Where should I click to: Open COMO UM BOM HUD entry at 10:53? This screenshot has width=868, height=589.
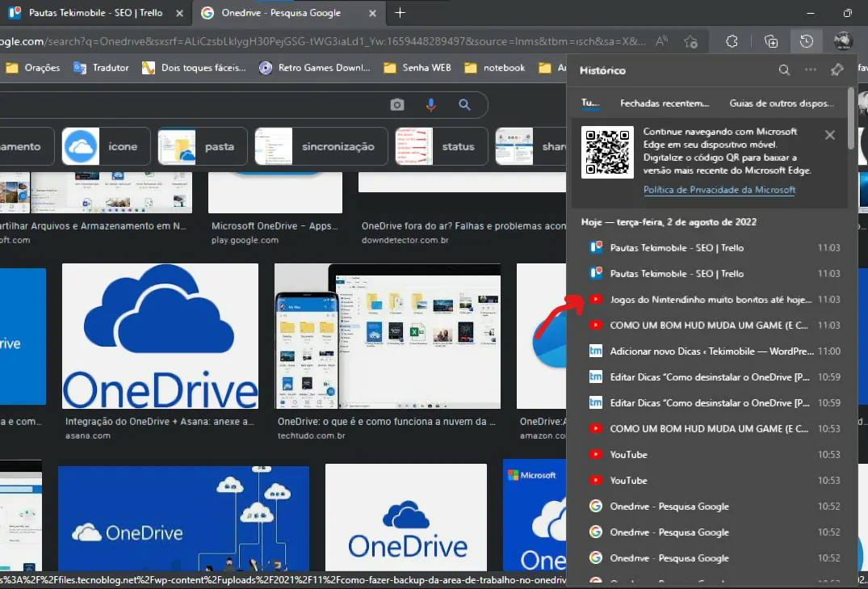point(714,429)
